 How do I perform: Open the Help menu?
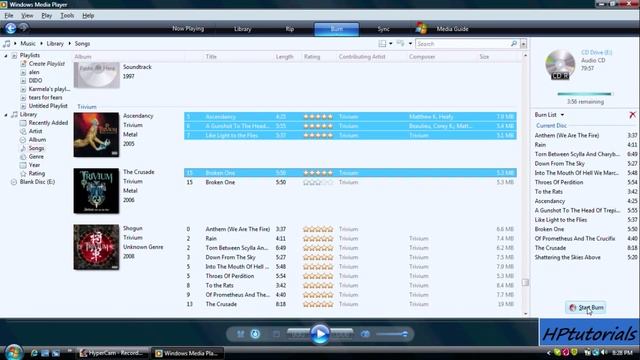click(88, 16)
